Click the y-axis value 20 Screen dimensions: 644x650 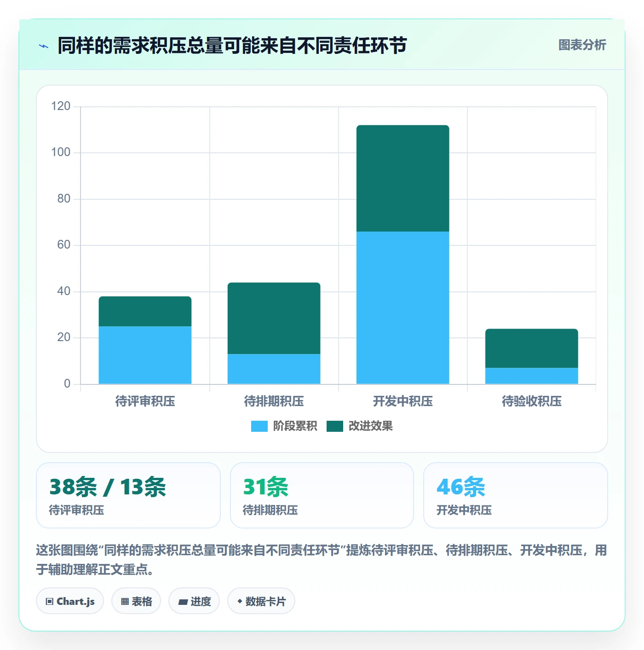click(x=63, y=337)
